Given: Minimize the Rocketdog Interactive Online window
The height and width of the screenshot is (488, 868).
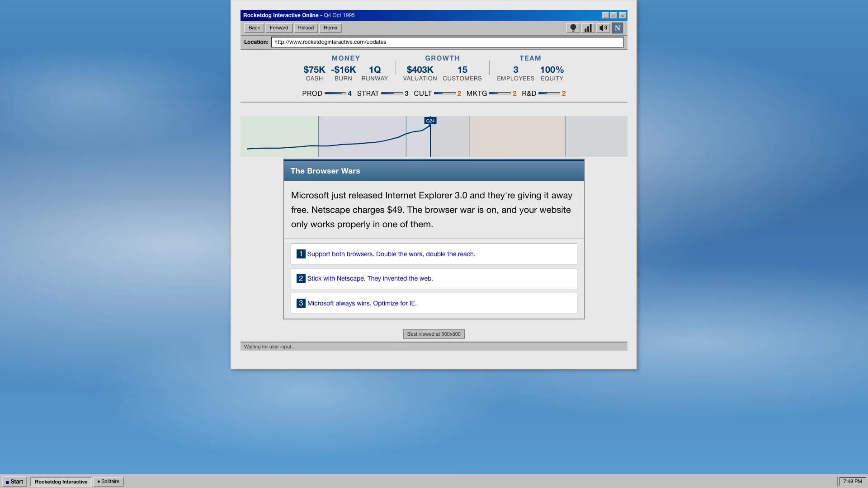Looking at the screenshot, I should tap(605, 15).
